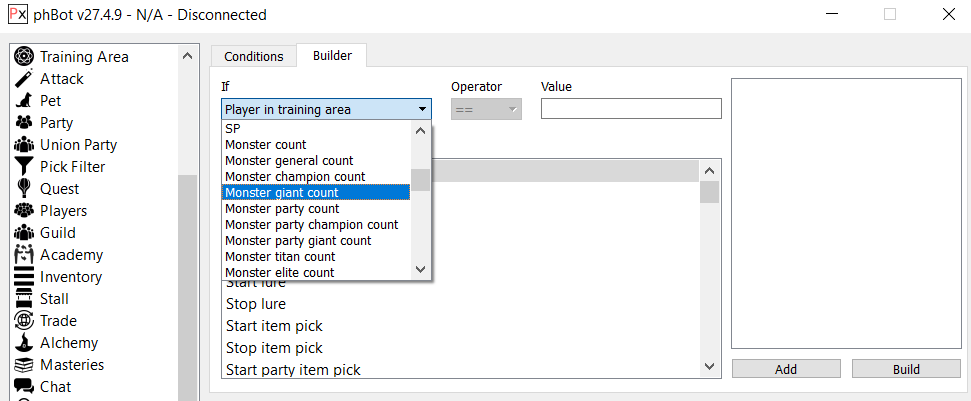Open the Guild section icon
Viewport: 971px width, 401px height.
tap(24, 233)
